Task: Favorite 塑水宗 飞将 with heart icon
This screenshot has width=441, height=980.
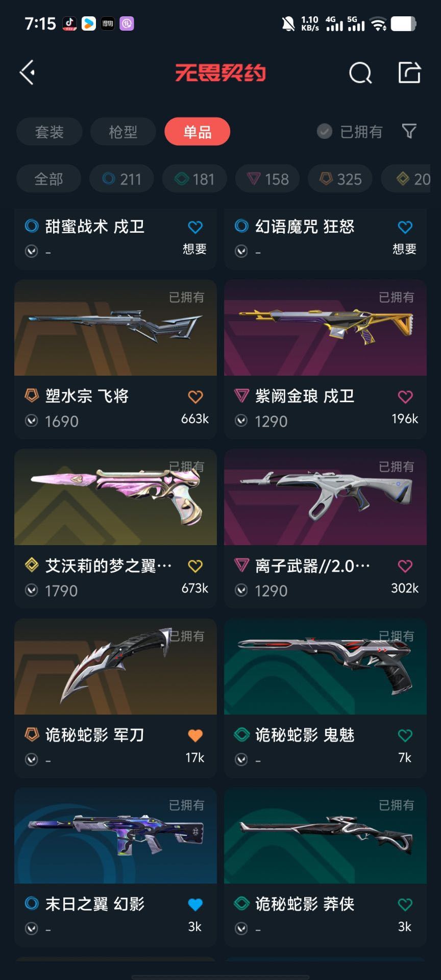Action: tap(195, 397)
